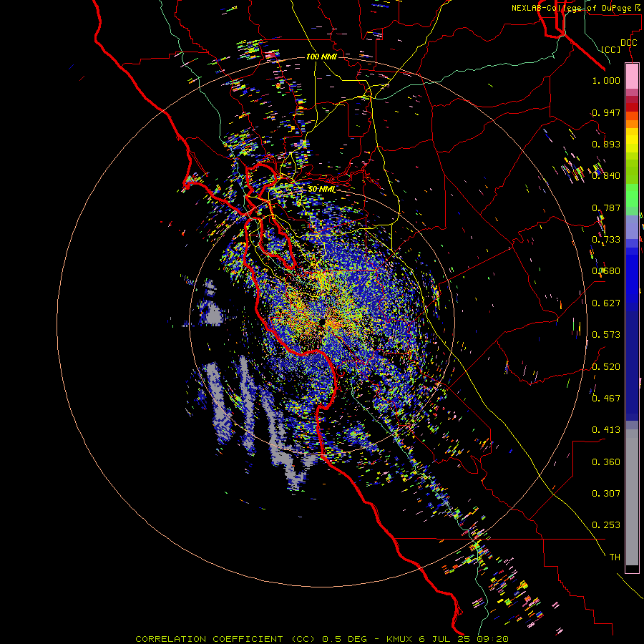Select the 0.307 color scale value
The width and height of the screenshot is (644, 644).
(606, 494)
